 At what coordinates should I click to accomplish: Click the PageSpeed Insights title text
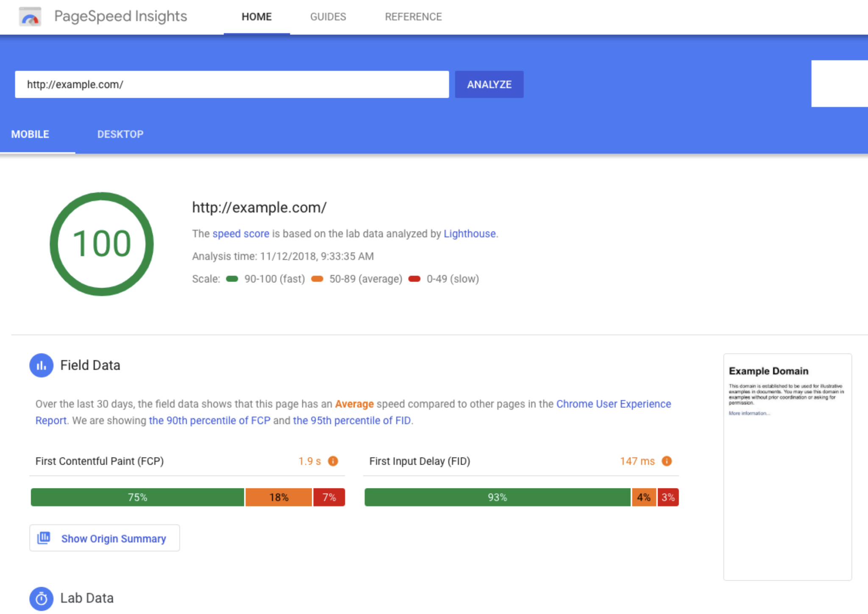120,16
